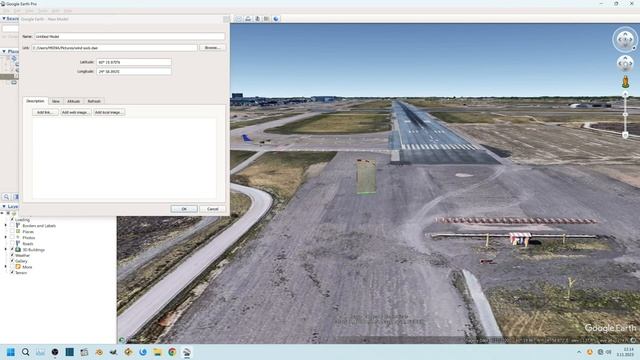The height and width of the screenshot is (360, 640).
Task: Expand the More layer tree
Action: (6, 267)
